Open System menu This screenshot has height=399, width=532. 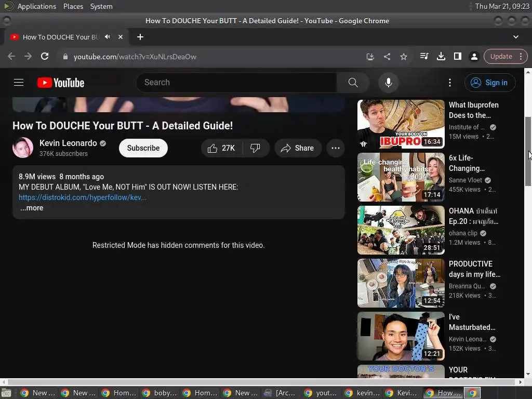click(101, 6)
